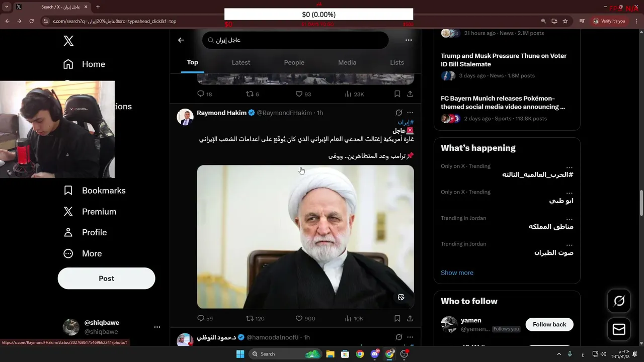This screenshot has width=644, height=362.
Task: Click Show more under What's happening
Action: [x=457, y=273]
